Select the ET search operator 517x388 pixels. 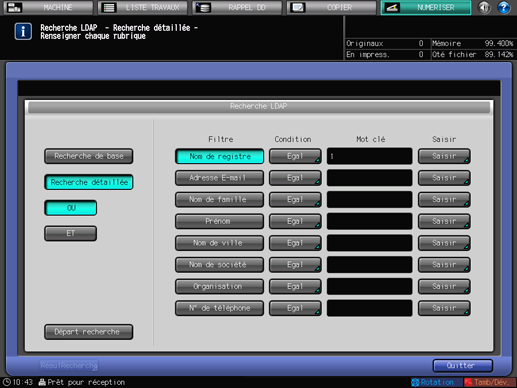(71, 233)
